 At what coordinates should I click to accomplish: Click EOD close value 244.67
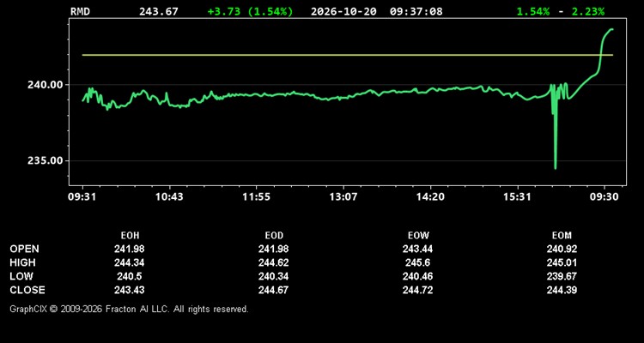pyautogui.click(x=274, y=290)
